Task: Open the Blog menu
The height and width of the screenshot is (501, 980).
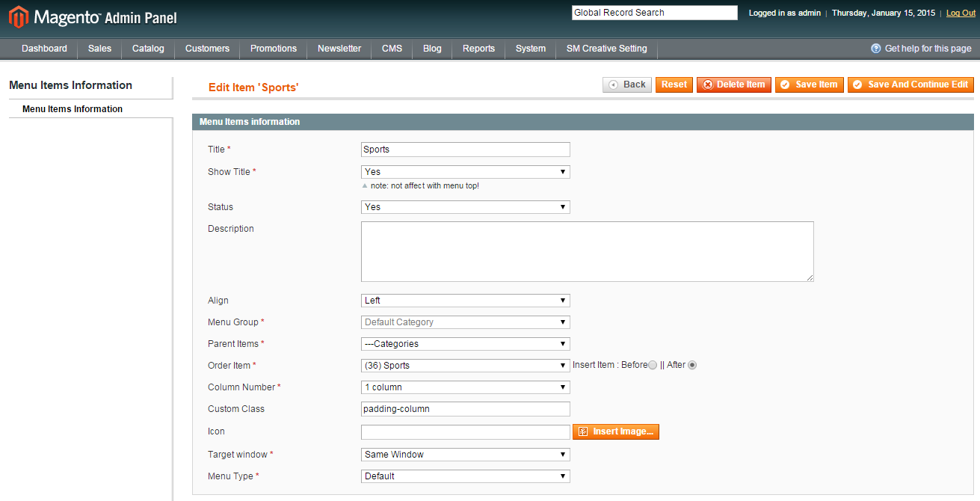Action: [432, 49]
